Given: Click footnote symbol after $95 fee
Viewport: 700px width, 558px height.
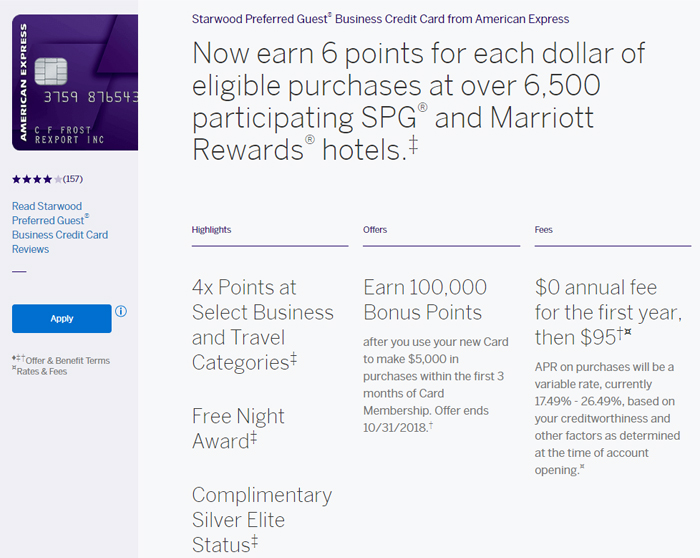Looking at the screenshot, I should [x=624, y=332].
